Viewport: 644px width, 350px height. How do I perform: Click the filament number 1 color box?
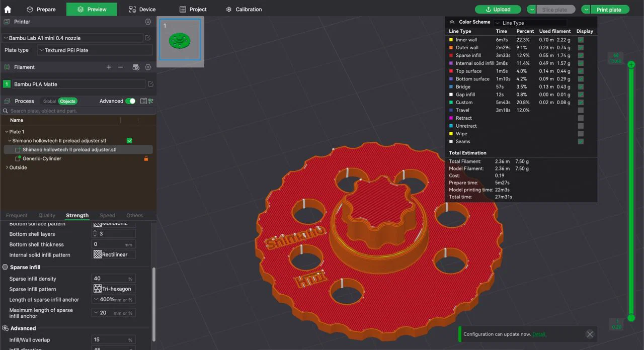click(x=7, y=84)
